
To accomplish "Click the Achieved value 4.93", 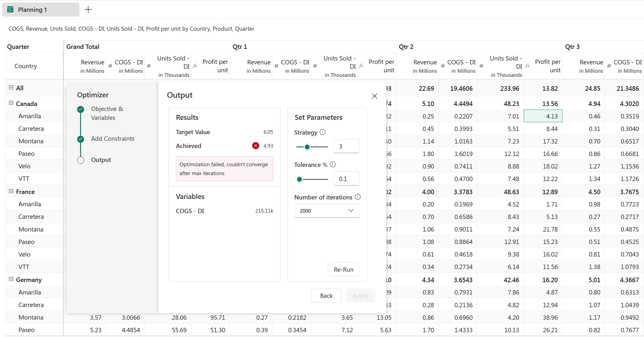I will (268, 146).
